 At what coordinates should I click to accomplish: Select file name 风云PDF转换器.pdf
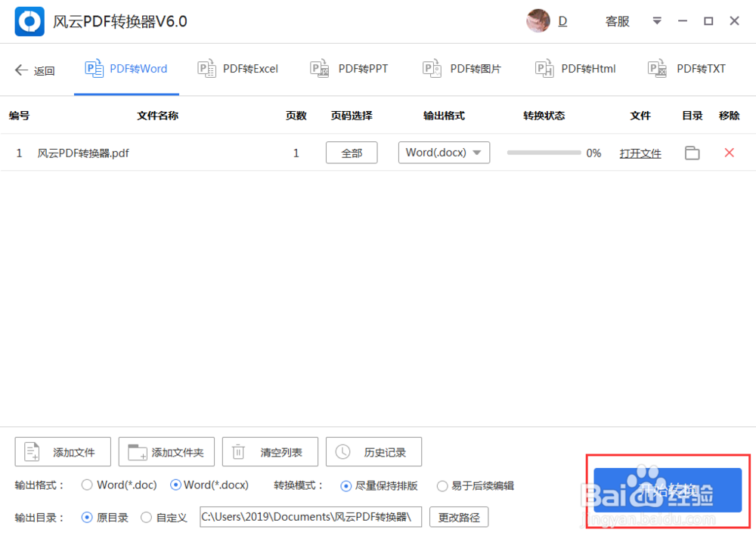tap(83, 153)
